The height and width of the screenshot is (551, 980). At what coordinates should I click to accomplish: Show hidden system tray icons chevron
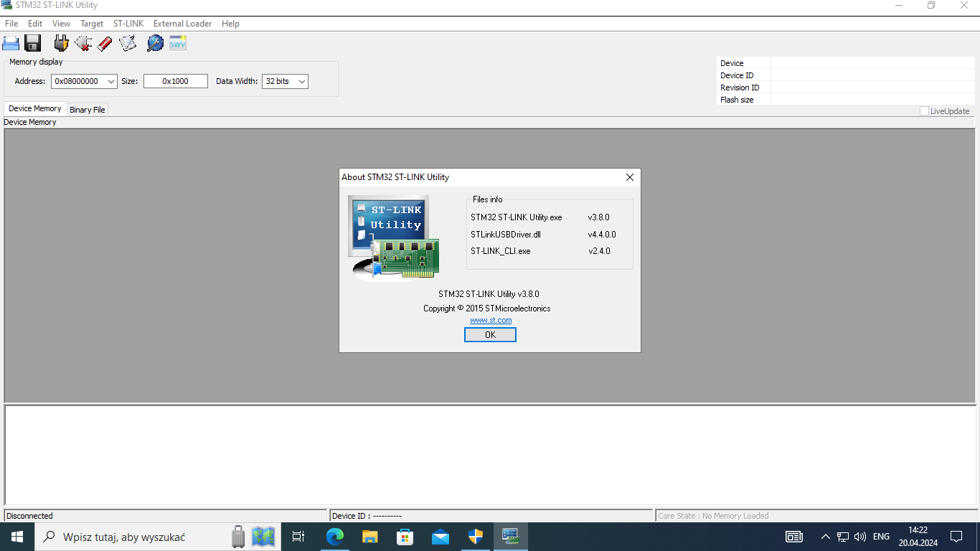coord(825,537)
